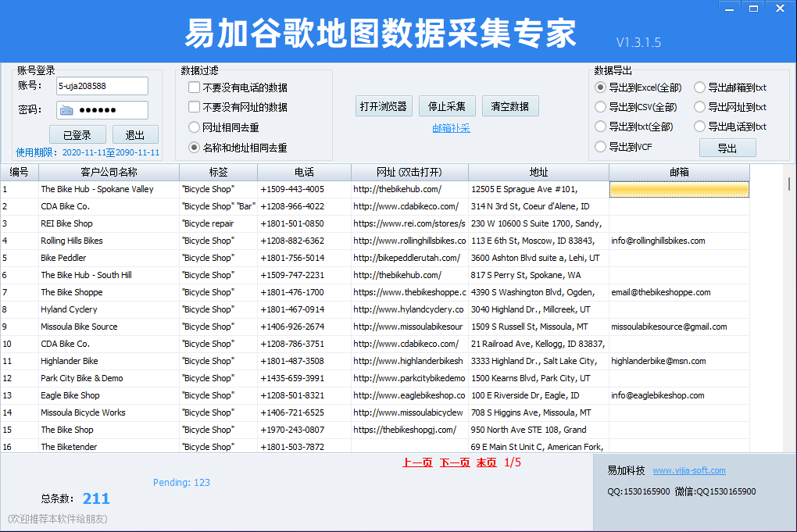Image resolution: width=797 pixels, height=532 pixels.
Task: Click https://thebikeshopgj.com/ URL cell
Action: point(409,430)
